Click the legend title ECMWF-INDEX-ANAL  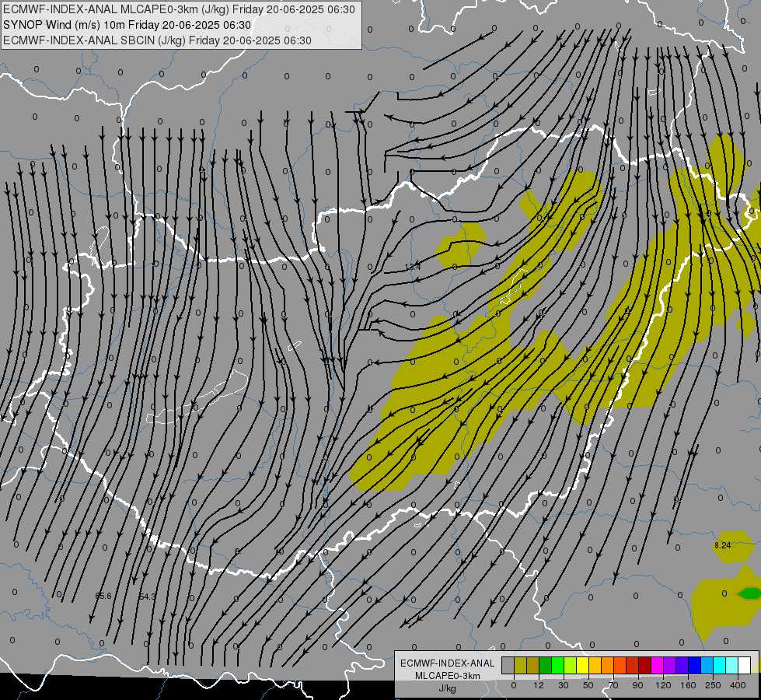point(448,663)
